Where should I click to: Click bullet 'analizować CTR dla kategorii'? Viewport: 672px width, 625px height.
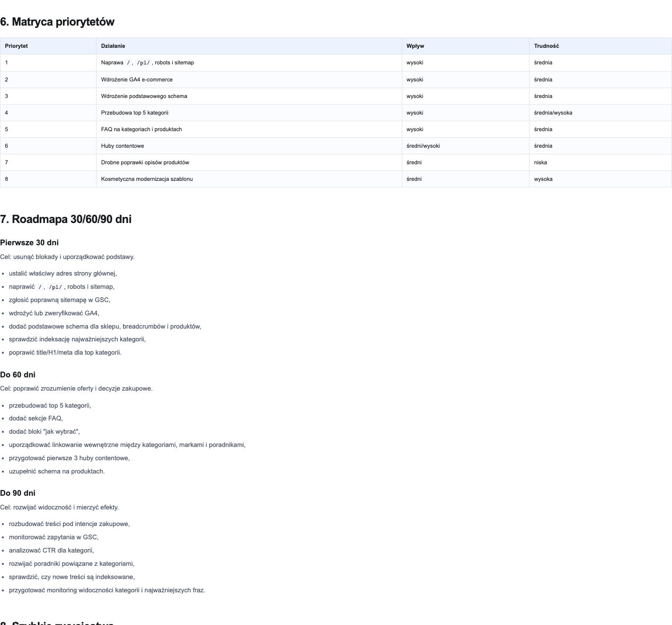(52, 550)
